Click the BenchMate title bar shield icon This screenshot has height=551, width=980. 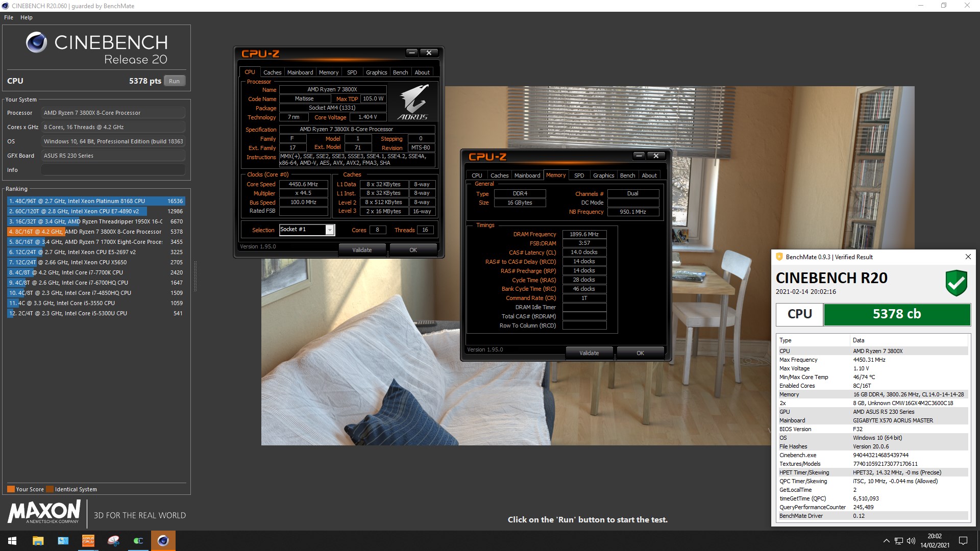(779, 257)
